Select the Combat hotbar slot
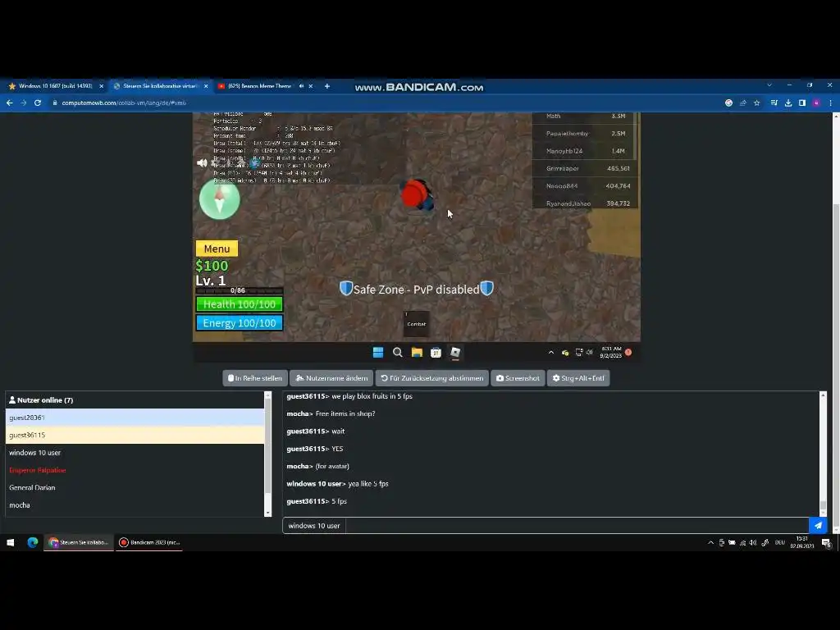The height and width of the screenshot is (630, 840). [416, 323]
